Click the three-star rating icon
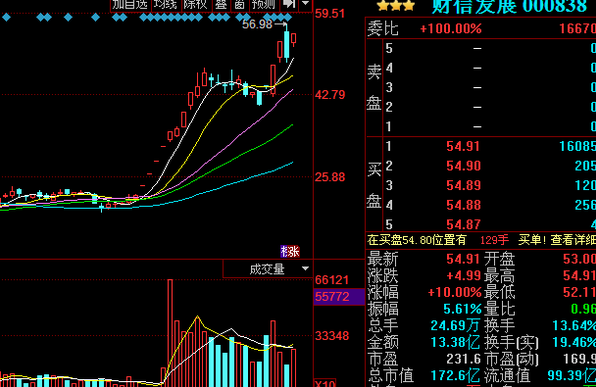This screenshot has height=387, width=596. point(396,5)
